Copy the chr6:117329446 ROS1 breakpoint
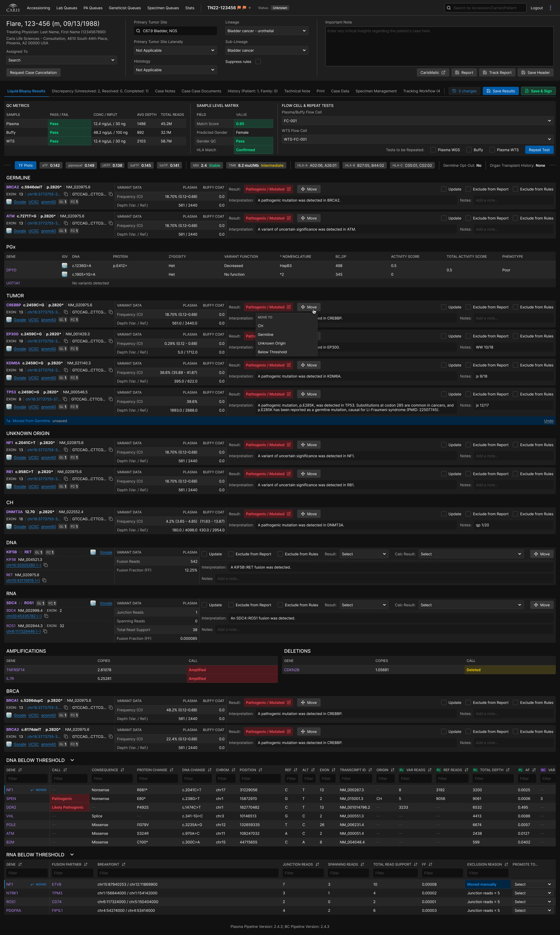Image resolution: width=560 pixels, height=935 pixels. point(45,631)
